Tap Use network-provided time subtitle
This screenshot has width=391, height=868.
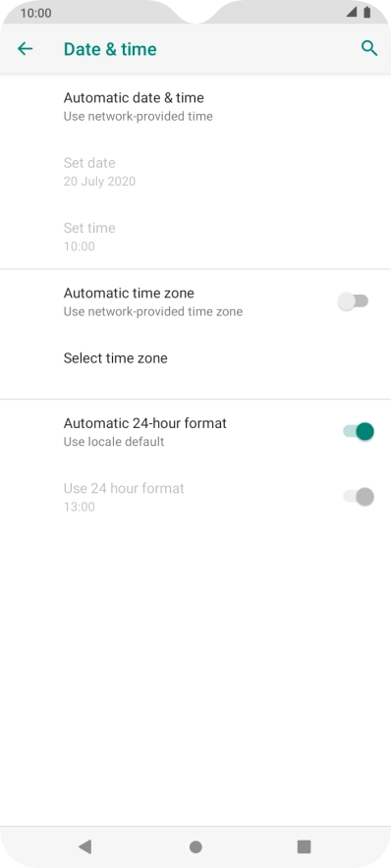138,116
